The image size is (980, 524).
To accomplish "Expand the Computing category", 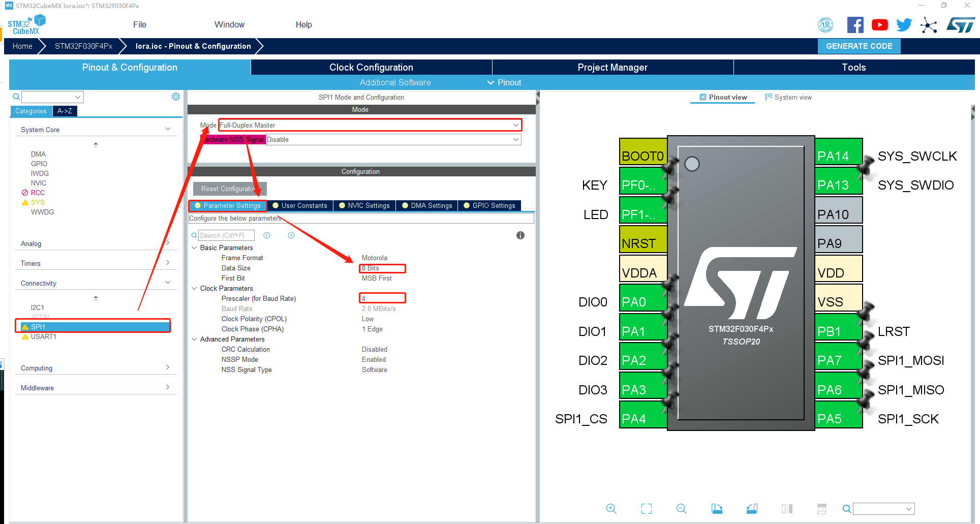I will click(x=168, y=367).
